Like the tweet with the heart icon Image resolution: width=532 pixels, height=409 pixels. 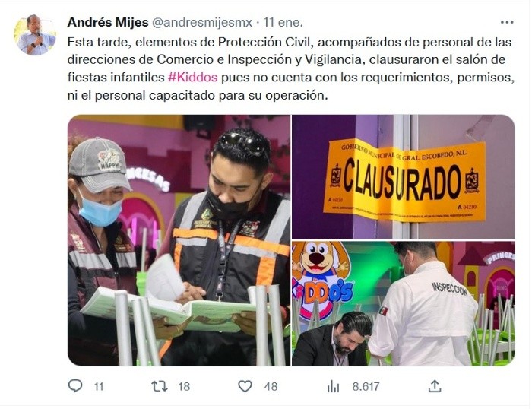245,386
